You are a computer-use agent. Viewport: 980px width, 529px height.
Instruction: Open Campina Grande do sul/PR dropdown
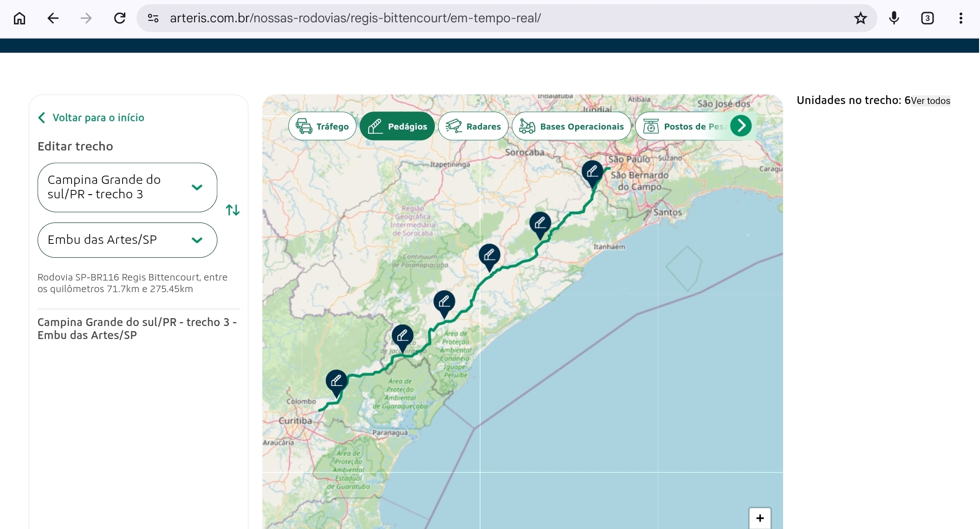[127, 187]
